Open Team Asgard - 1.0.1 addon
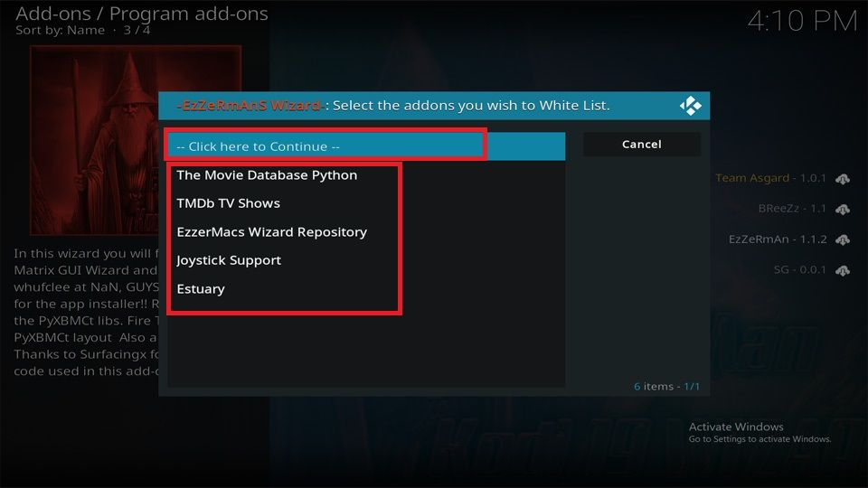The width and height of the screenshot is (868, 488). pos(770,178)
